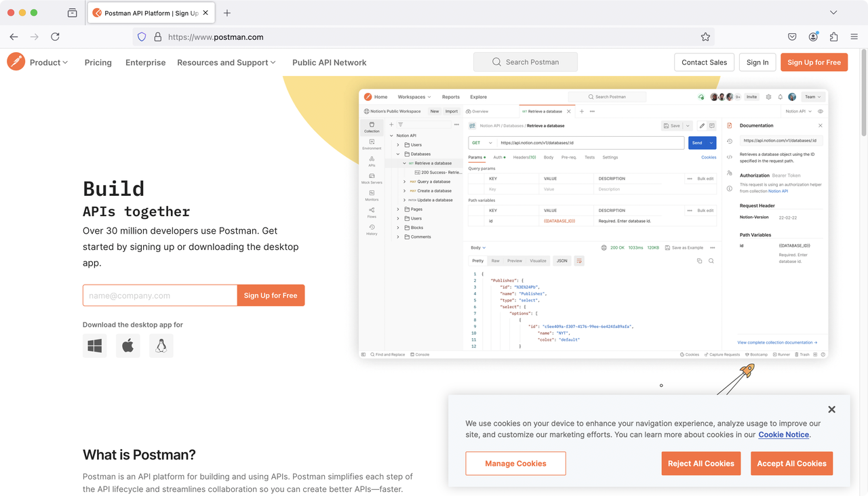The height and width of the screenshot is (496, 868).
Task: Open the Pricing page link
Action: pyautogui.click(x=98, y=62)
